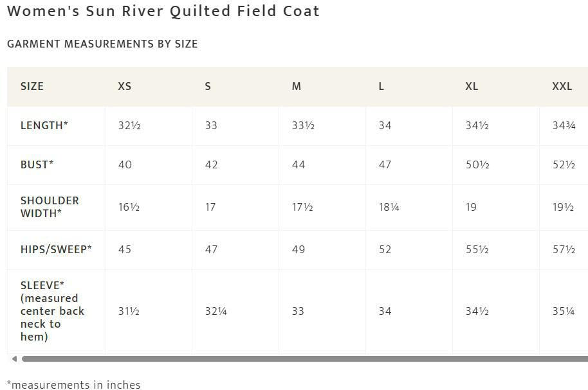The height and width of the screenshot is (390, 588).
Task: Click the SIZE header cell
Action: click(x=32, y=86)
